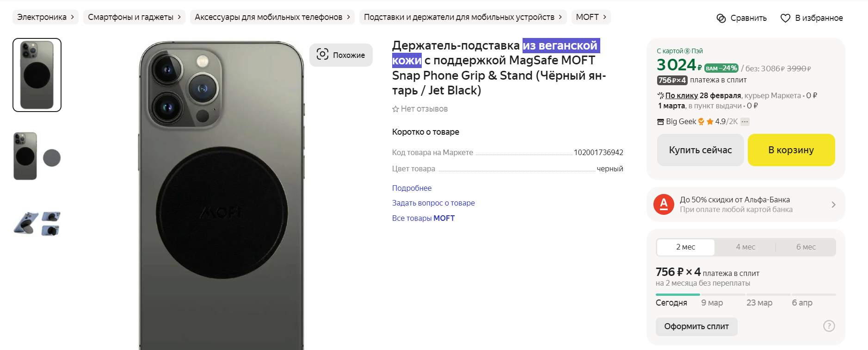Image resolution: width=868 pixels, height=350 pixels.
Task: Select the second product thumbnail with gray disc
Action: (37, 156)
